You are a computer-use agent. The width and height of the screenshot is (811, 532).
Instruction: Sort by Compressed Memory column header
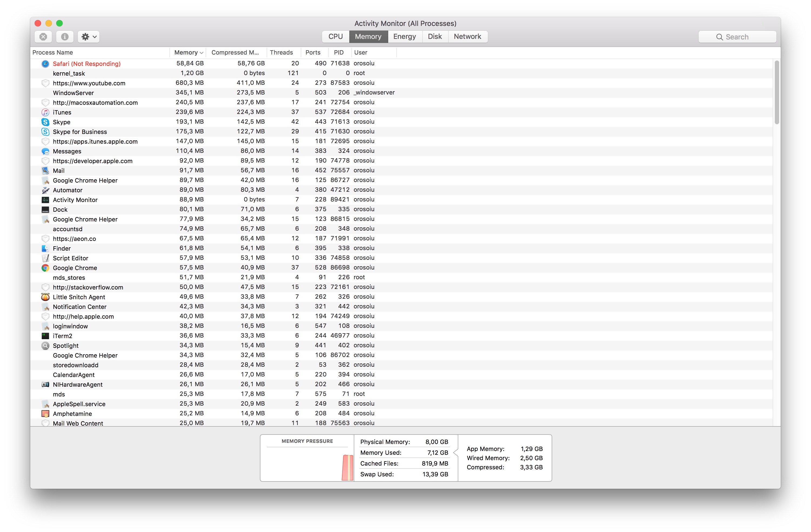(236, 52)
